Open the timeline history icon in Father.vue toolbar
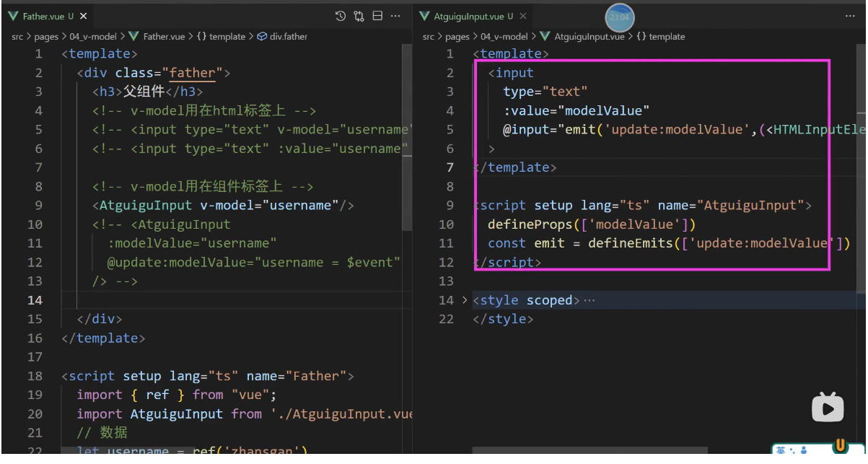This screenshot has height=464, width=868. click(341, 16)
